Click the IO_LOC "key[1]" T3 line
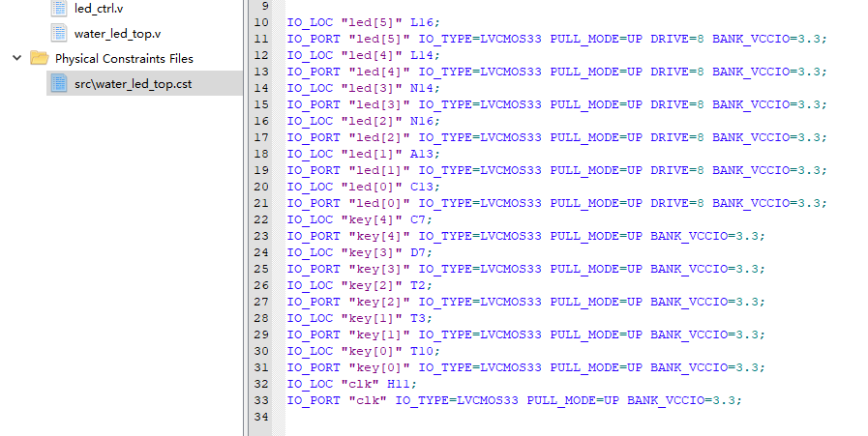 [360, 318]
